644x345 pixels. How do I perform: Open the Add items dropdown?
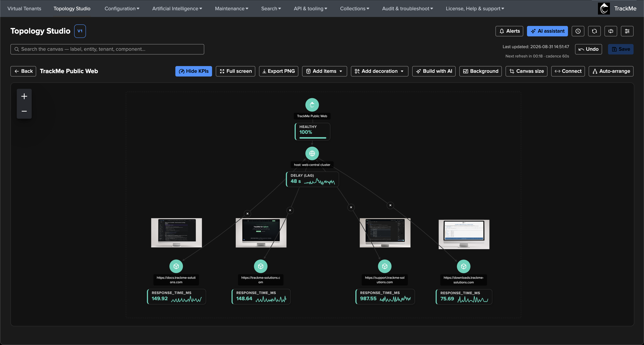324,71
